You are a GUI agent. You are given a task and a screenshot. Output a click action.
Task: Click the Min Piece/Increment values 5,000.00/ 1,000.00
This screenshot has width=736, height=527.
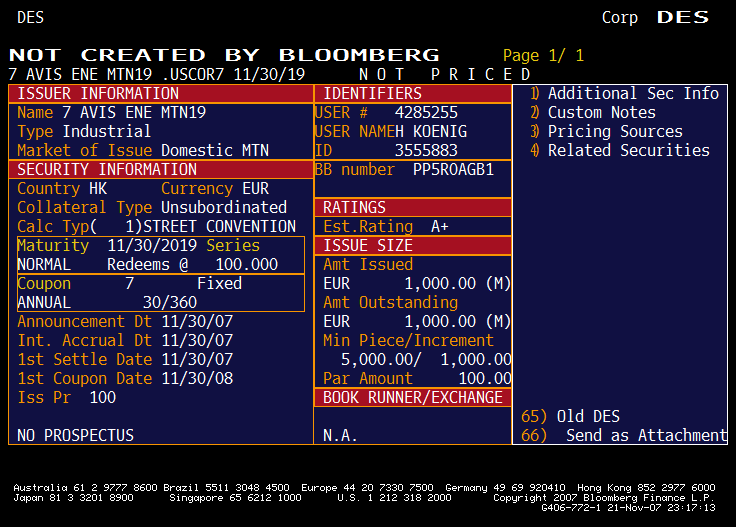426,359
